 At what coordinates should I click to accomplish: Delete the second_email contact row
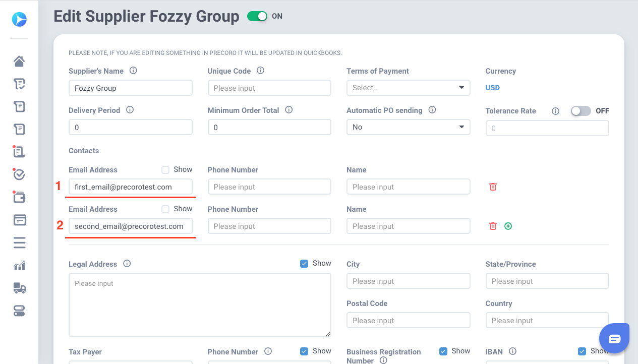[x=493, y=226]
